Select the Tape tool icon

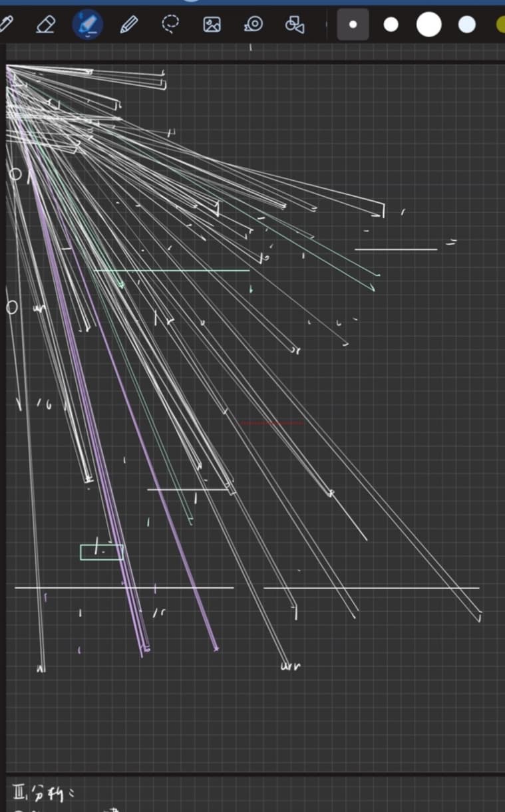tap(253, 25)
